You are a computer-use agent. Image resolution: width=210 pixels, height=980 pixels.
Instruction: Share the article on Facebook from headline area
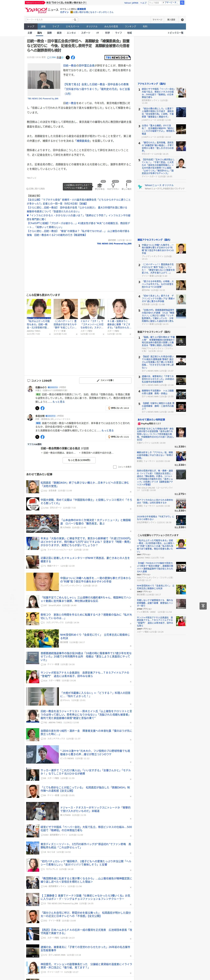[73, 57]
